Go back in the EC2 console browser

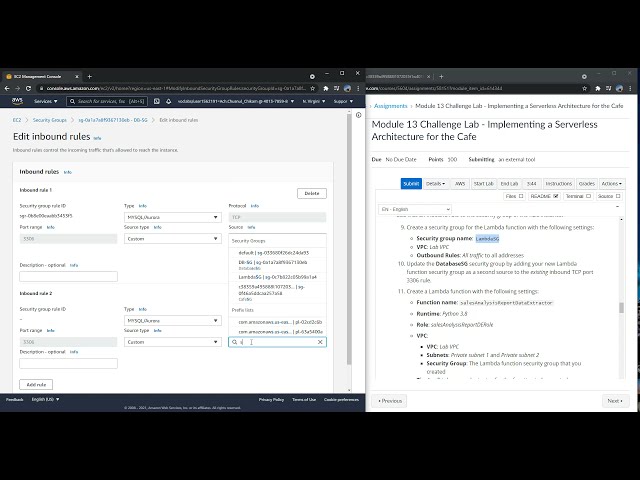tap(7, 88)
